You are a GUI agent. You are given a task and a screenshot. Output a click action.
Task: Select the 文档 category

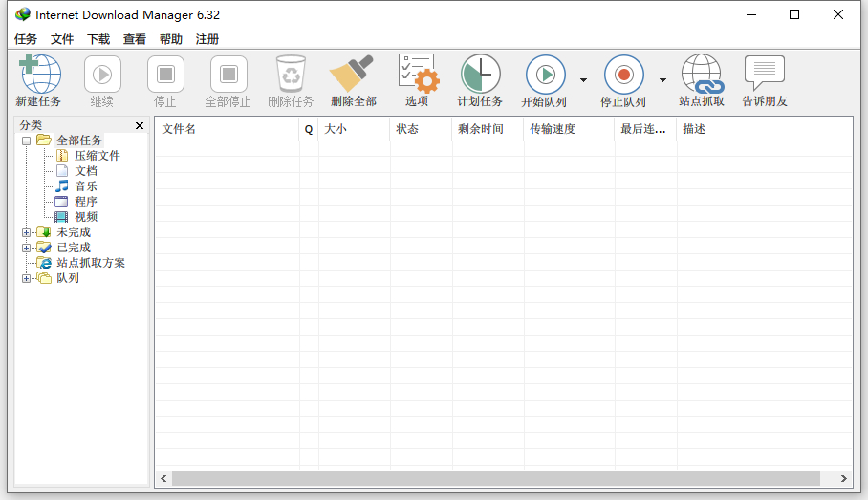click(x=86, y=171)
